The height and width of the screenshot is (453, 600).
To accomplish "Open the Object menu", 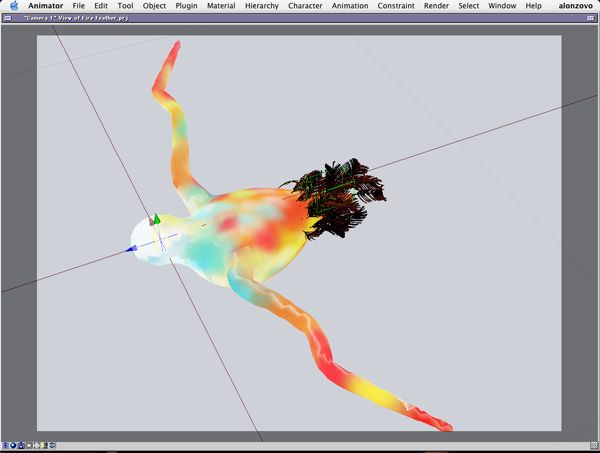I will point(154,6).
